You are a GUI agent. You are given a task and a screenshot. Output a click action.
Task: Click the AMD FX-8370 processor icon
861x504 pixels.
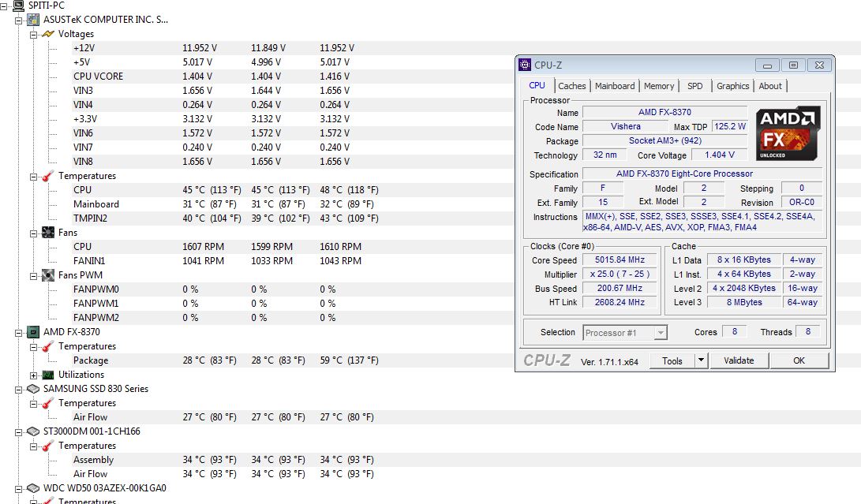click(33, 332)
